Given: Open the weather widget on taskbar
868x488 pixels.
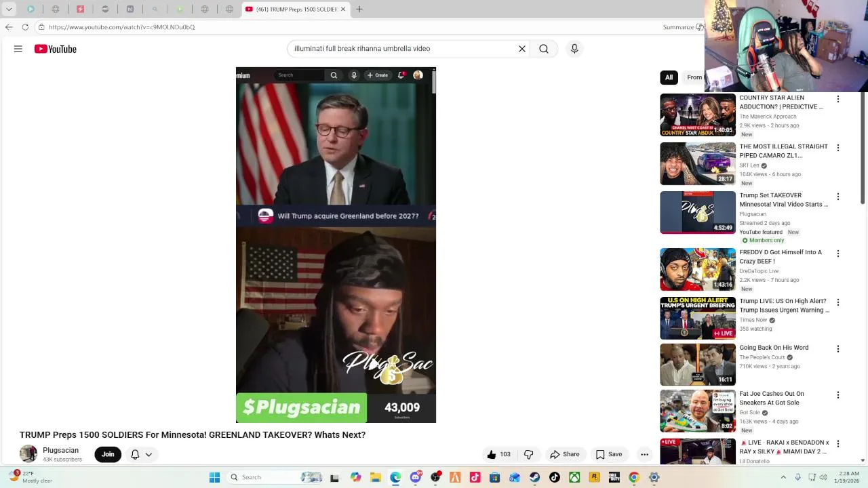Looking at the screenshot, I should point(31,477).
